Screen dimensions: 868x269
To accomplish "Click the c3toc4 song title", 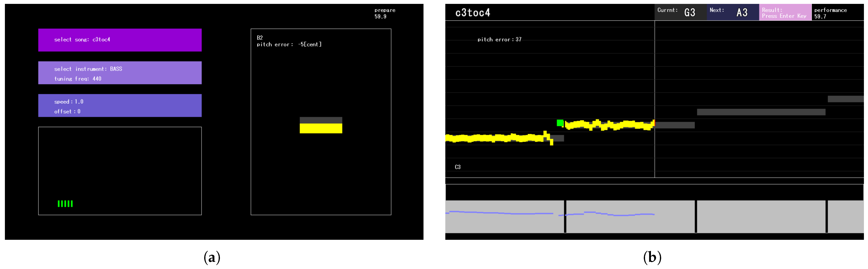I will tap(472, 13).
